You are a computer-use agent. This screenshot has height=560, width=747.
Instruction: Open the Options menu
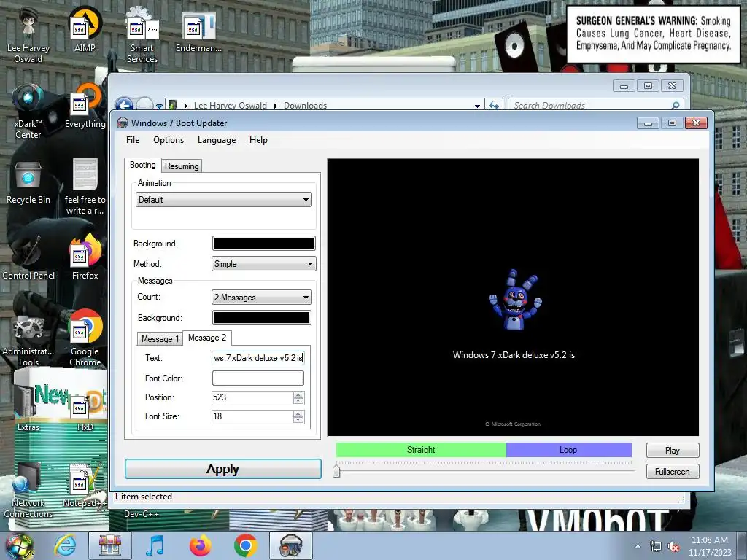click(x=169, y=140)
